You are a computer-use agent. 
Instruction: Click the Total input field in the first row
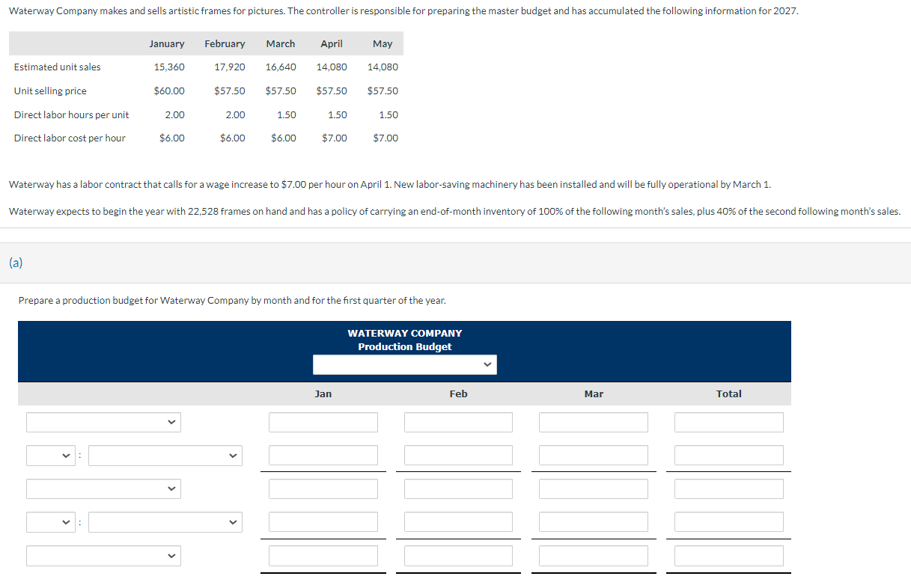pos(728,422)
